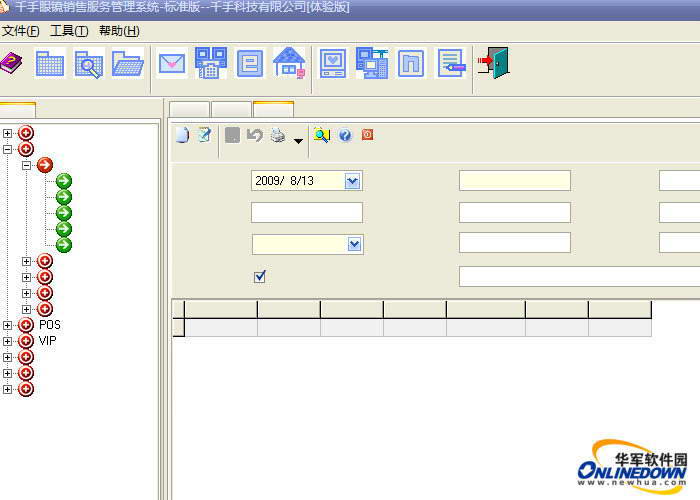Open the 2009/ 8/13 date picker dropdown
This screenshot has width=700, height=500.
352,181
